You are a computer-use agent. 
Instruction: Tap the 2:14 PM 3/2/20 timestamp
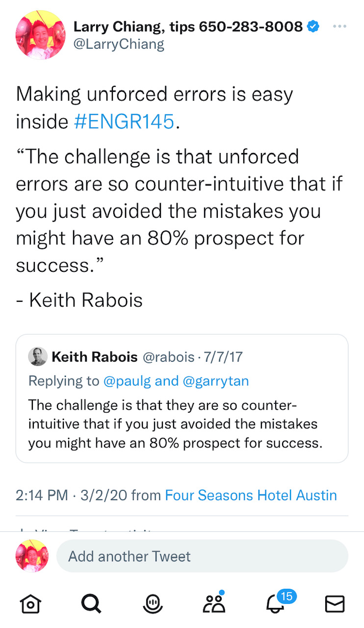click(x=72, y=495)
